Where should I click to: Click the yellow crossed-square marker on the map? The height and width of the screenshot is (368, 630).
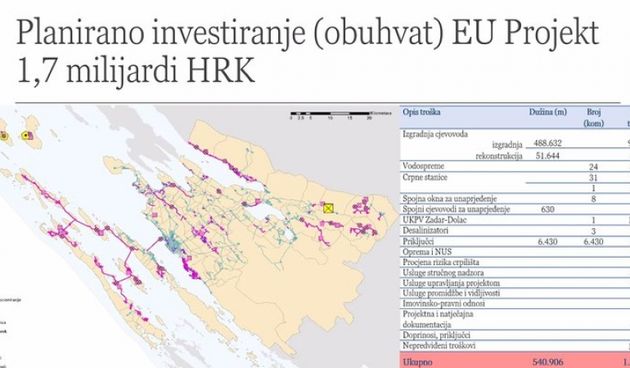click(x=329, y=208)
